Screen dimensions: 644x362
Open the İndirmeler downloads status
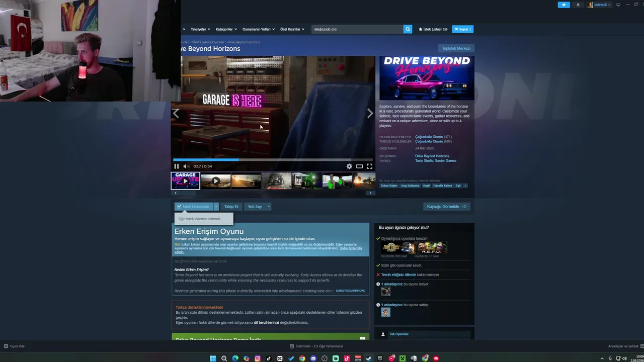pyautogui.click(x=316, y=346)
